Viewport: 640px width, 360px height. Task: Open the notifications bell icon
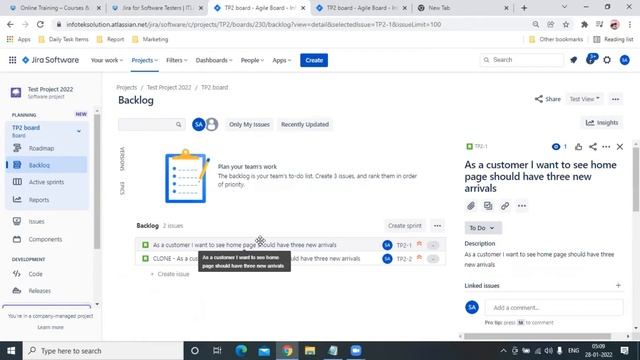pyautogui.click(x=573, y=60)
